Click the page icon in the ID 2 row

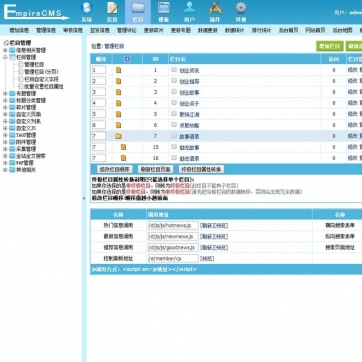click(x=118, y=81)
